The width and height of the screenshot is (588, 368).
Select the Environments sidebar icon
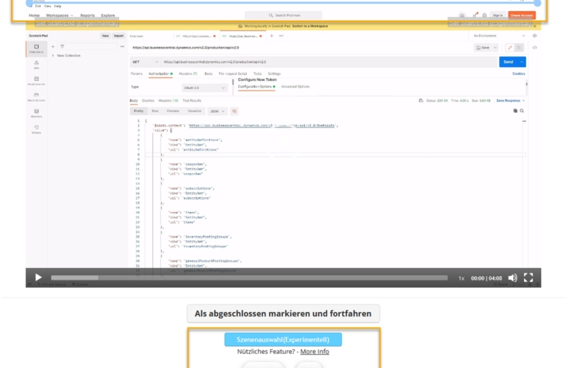[x=36, y=81]
